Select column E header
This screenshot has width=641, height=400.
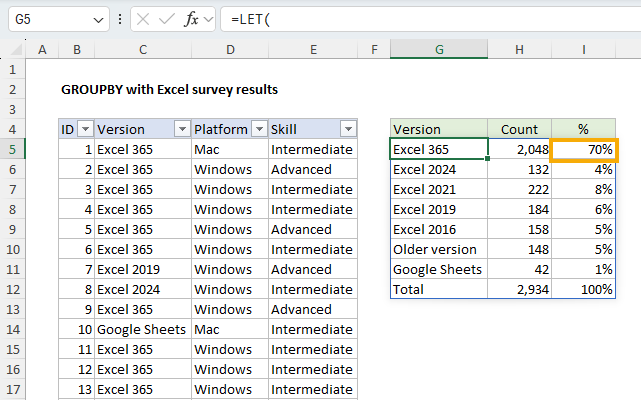(313, 50)
